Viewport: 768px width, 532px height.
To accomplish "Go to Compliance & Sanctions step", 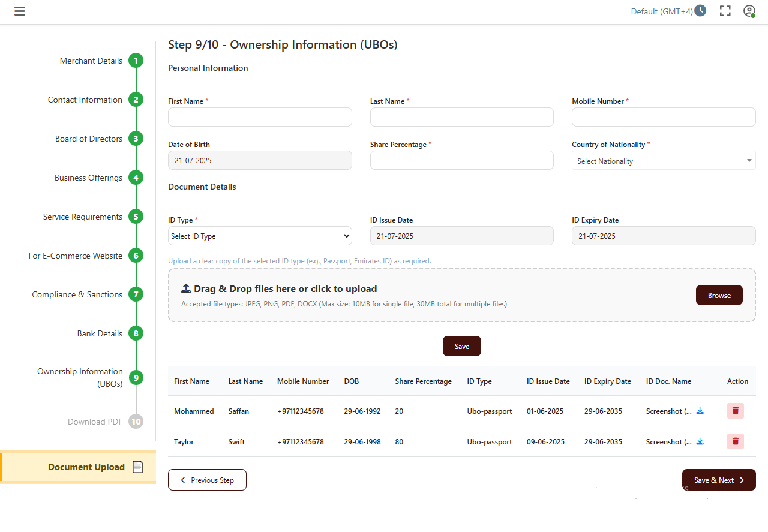I will tap(77, 294).
